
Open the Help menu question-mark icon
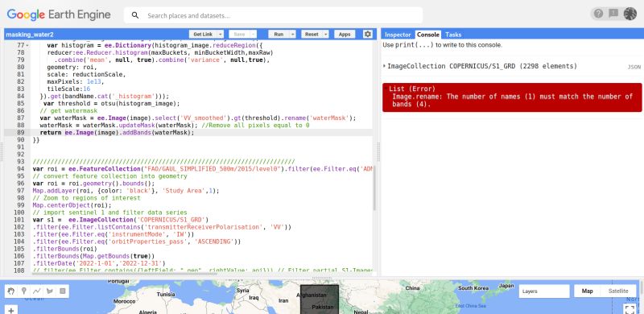coord(598,14)
